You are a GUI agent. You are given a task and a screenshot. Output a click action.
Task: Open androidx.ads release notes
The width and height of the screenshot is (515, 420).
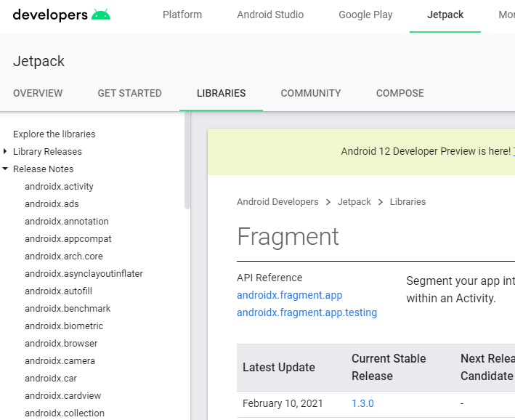[52, 203]
